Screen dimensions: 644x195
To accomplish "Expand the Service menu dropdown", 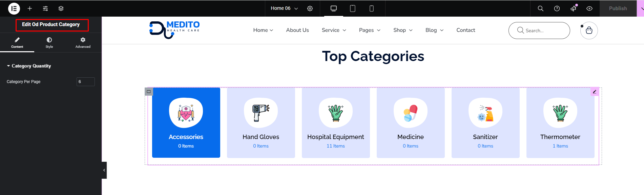I will click(x=334, y=30).
